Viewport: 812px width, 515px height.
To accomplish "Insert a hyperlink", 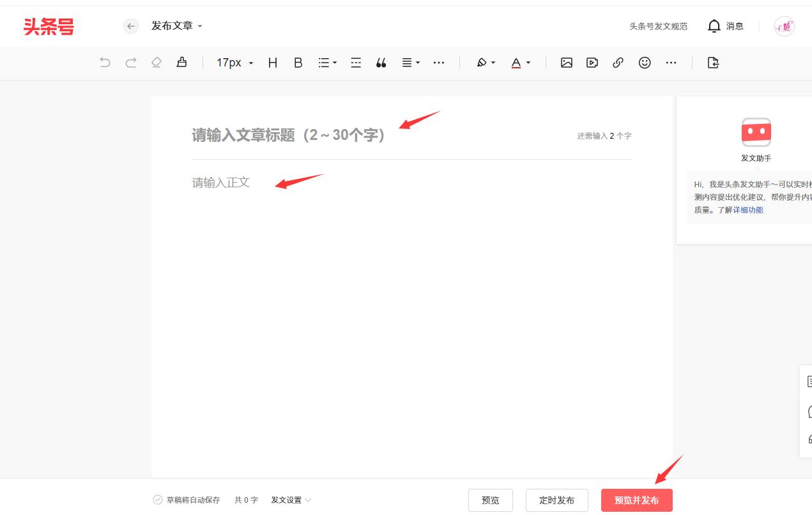I will pos(618,63).
